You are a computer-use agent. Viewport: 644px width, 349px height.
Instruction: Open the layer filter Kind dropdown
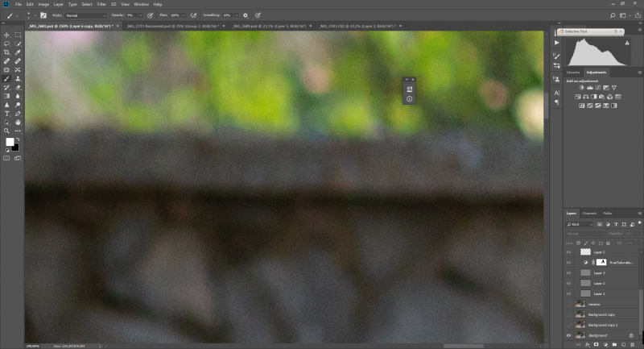[x=580, y=224]
